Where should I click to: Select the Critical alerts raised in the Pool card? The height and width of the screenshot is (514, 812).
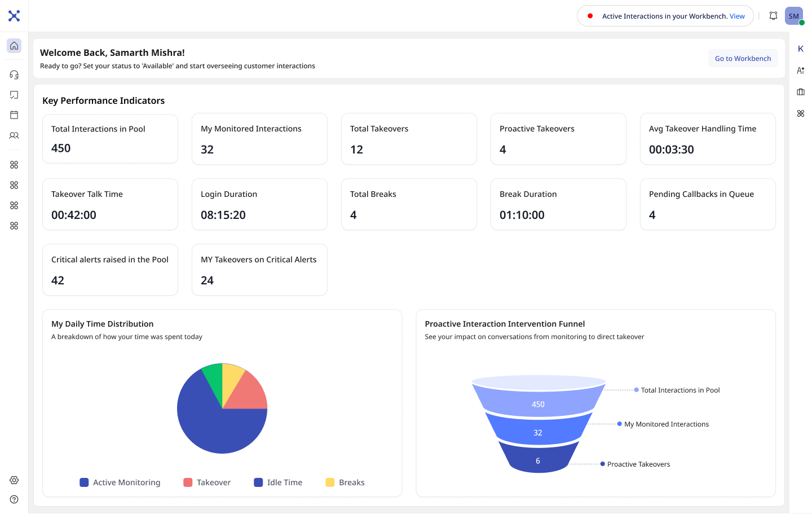[x=110, y=270]
